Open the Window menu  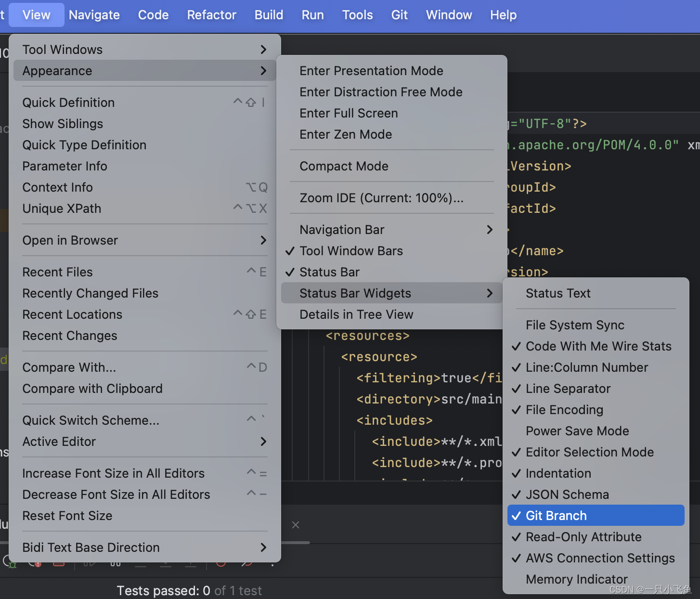pos(449,15)
